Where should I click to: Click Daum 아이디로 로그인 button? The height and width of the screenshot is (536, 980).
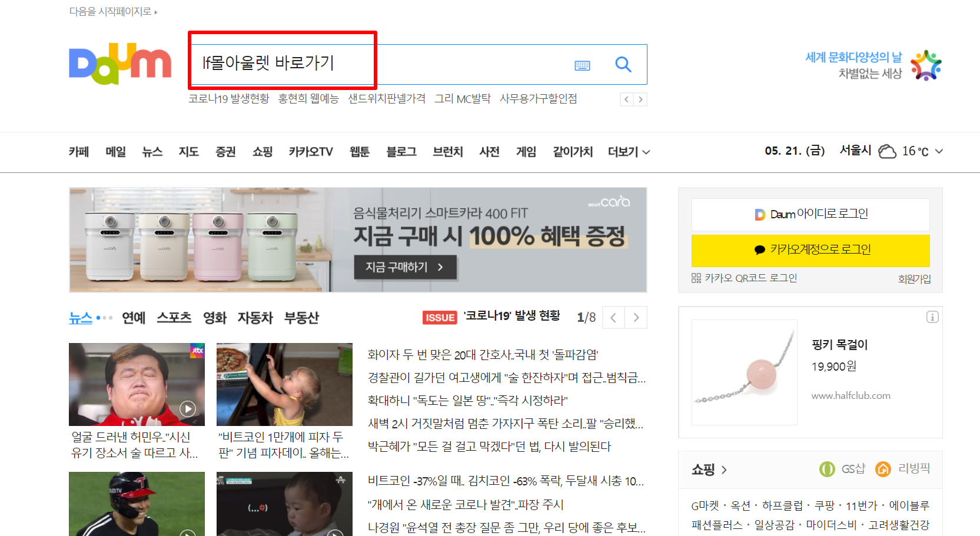click(x=810, y=214)
